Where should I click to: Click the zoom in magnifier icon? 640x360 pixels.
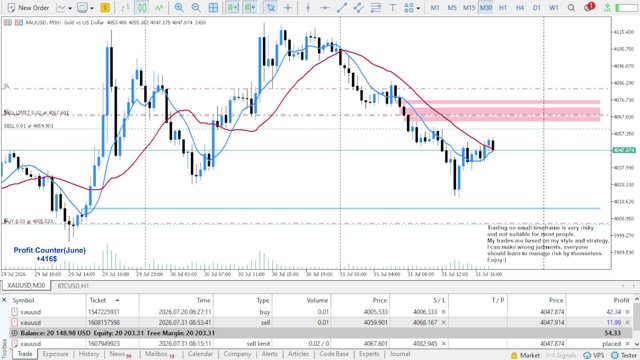pyautogui.click(x=179, y=7)
